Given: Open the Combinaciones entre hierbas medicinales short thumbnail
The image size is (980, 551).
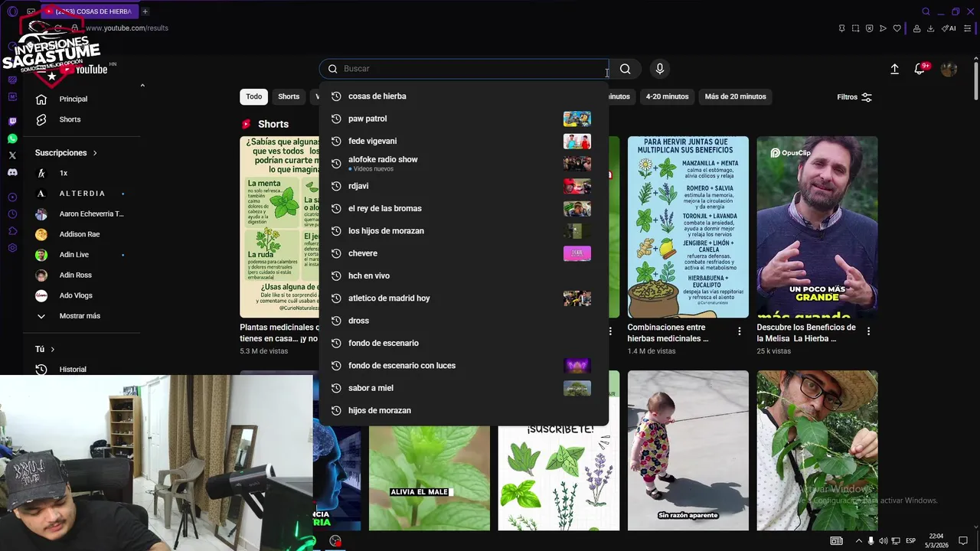Looking at the screenshot, I should (x=688, y=227).
